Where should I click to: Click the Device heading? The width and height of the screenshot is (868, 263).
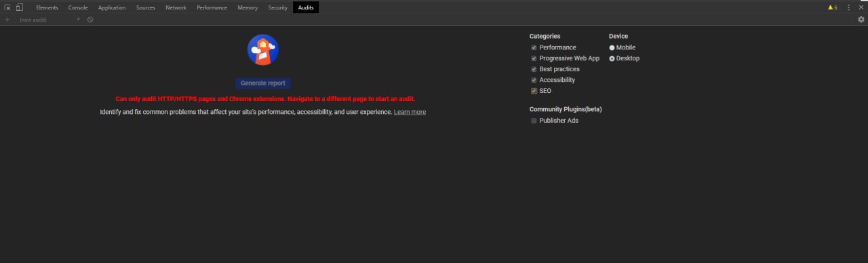click(618, 37)
